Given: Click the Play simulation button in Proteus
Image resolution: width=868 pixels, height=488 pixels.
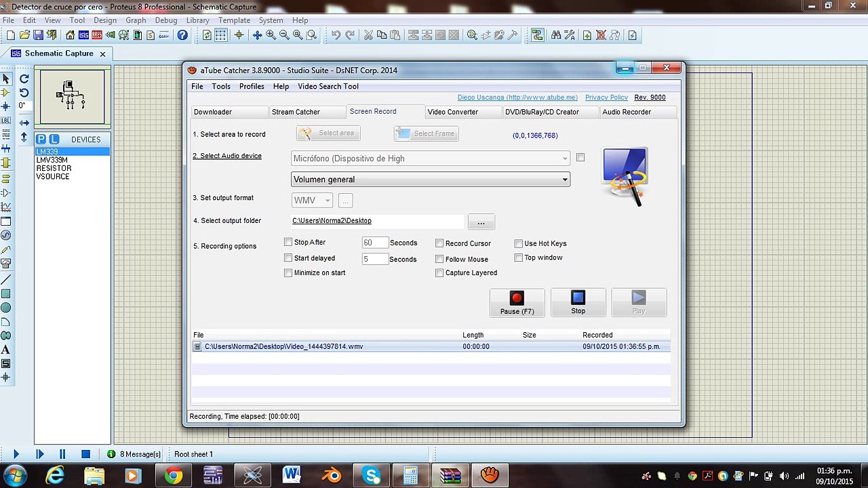Looking at the screenshot, I should click(16, 454).
